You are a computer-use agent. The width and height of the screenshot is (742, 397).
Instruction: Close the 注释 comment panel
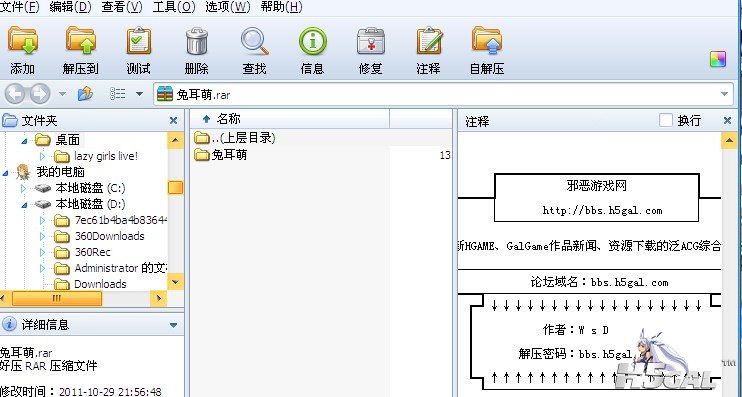point(728,121)
